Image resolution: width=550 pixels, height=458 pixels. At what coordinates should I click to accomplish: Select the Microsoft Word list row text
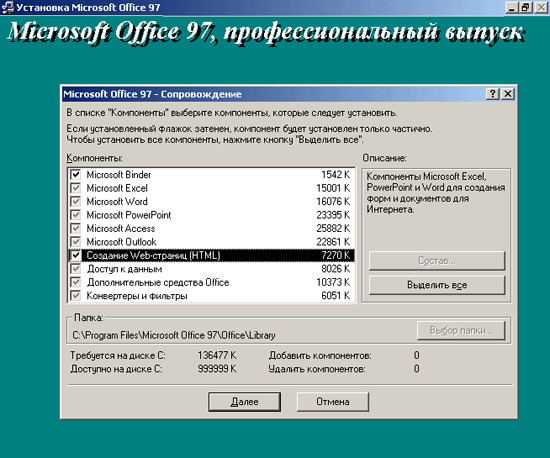(117, 202)
